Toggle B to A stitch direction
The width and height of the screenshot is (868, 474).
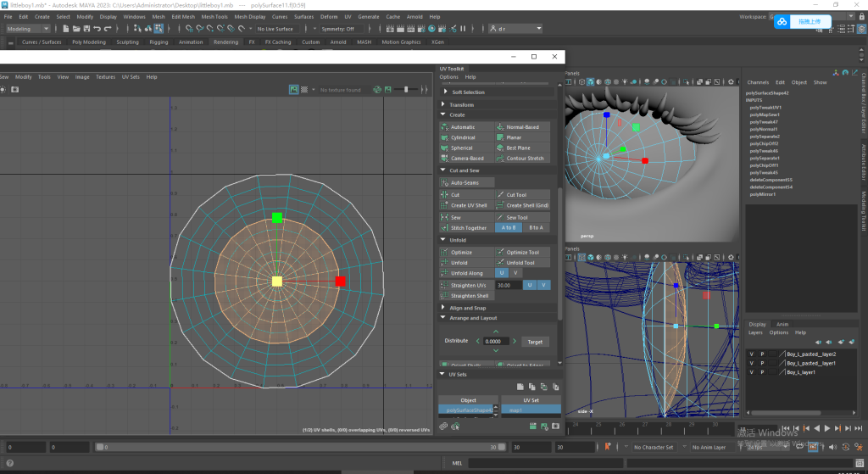536,227
